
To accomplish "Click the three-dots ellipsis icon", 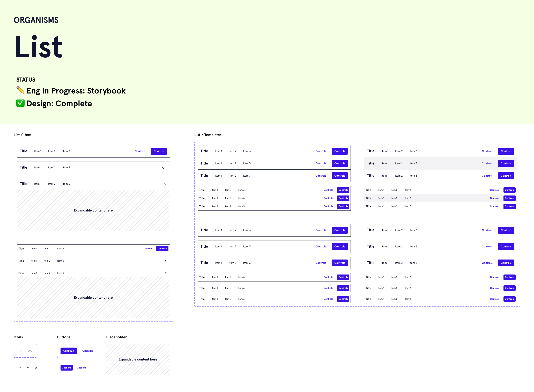I will (x=20, y=368).
